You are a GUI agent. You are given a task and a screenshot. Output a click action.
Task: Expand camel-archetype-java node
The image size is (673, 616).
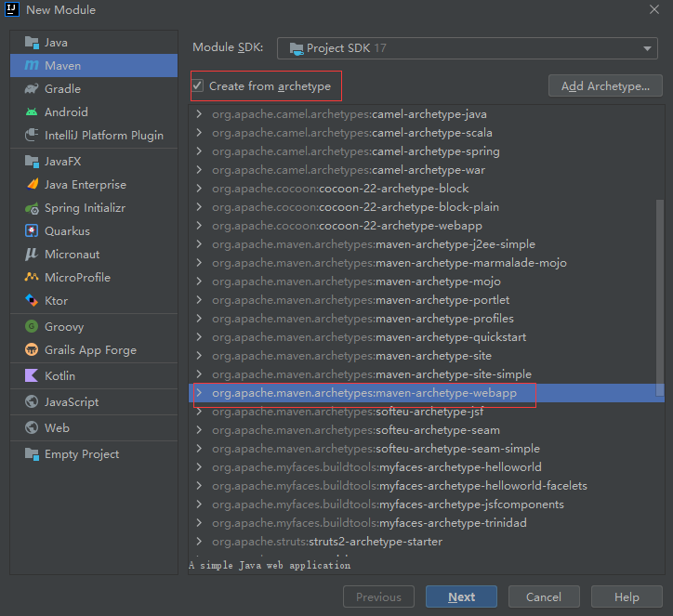click(199, 114)
